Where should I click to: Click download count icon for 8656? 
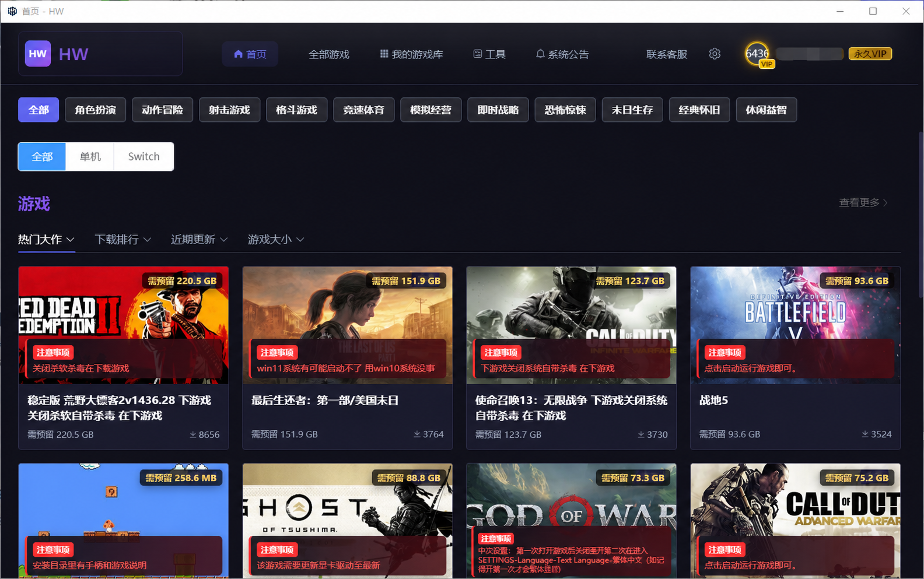point(192,434)
